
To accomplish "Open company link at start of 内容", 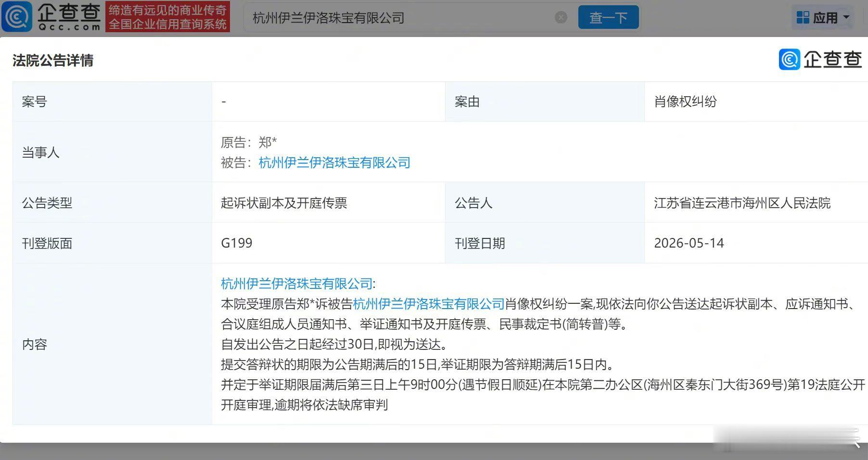I will [x=297, y=284].
